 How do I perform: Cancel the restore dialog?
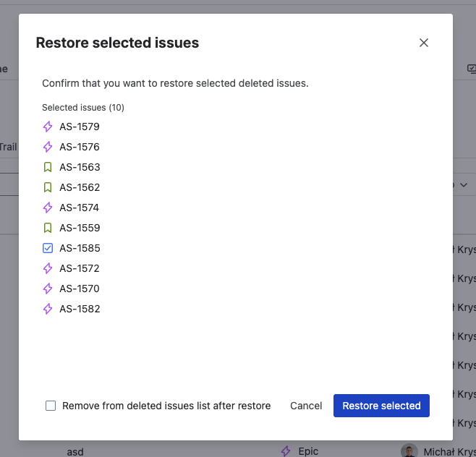(x=306, y=406)
